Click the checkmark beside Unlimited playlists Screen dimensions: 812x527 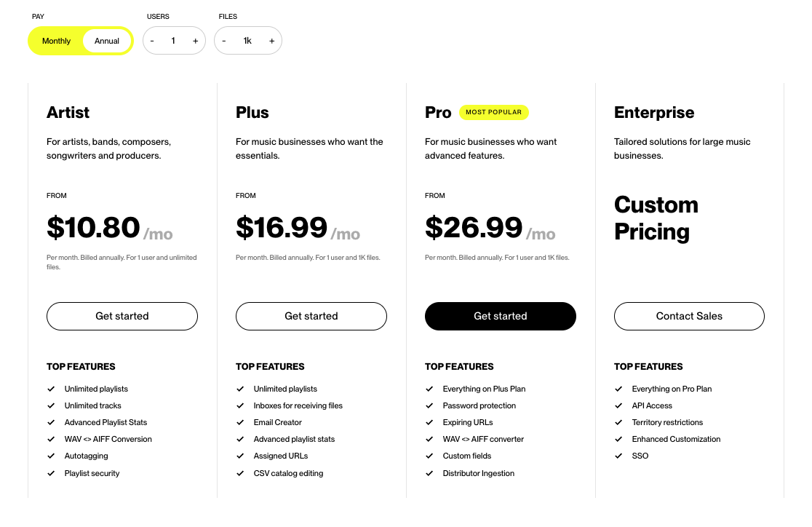pos(51,389)
